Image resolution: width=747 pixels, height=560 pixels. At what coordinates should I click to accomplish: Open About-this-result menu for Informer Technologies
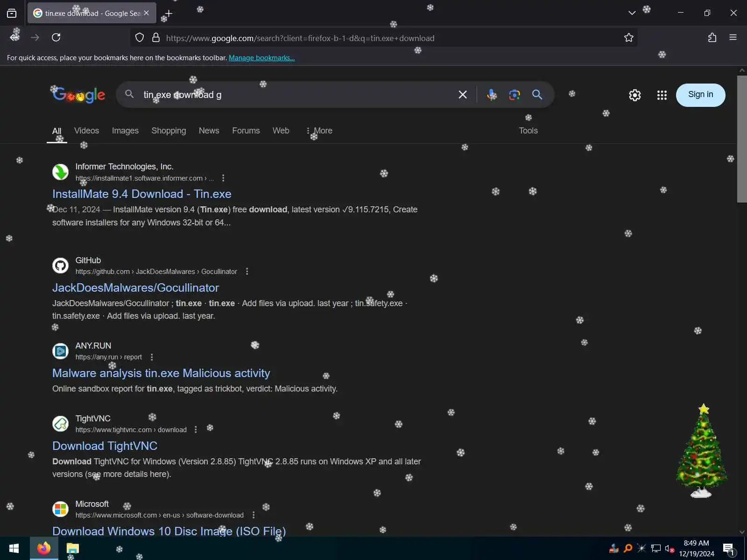coord(223,178)
